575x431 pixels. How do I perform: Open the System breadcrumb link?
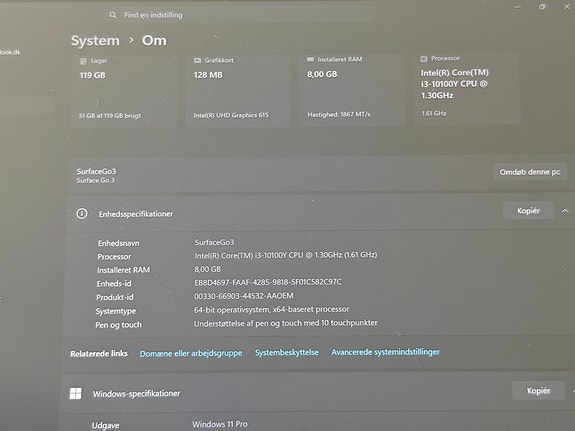(95, 40)
